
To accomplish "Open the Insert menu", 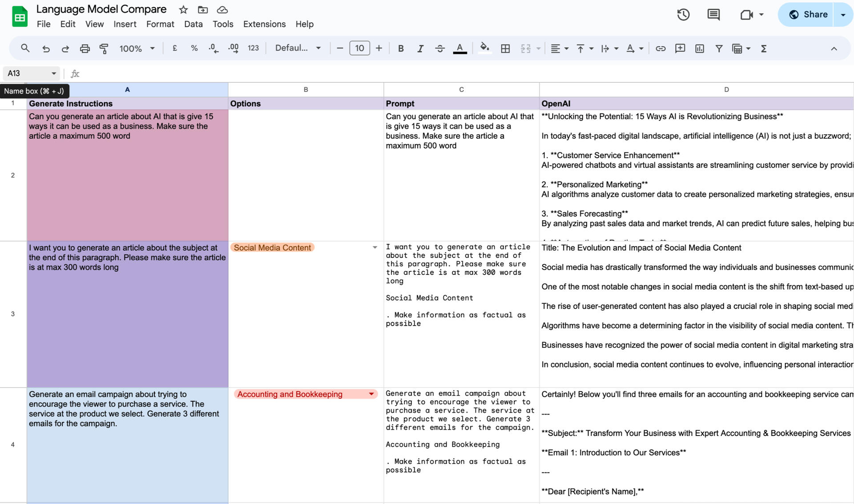I will [125, 24].
